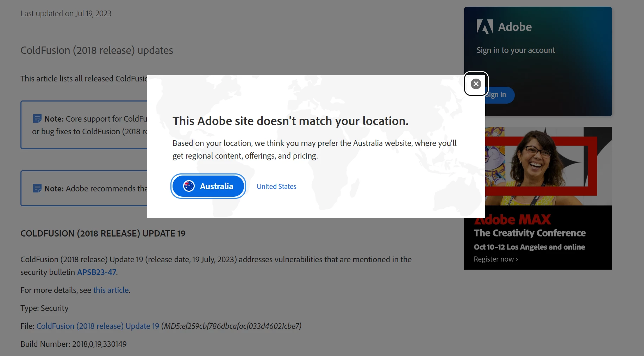Download ColdFusion (2018 release) Update 19
This screenshot has width=644, height=356.
pos(98,326)
